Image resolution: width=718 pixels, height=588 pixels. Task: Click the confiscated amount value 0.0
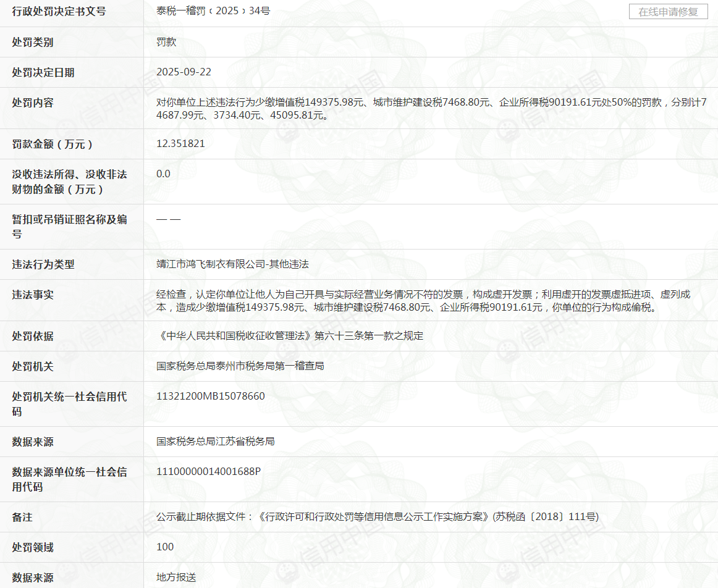163,174
